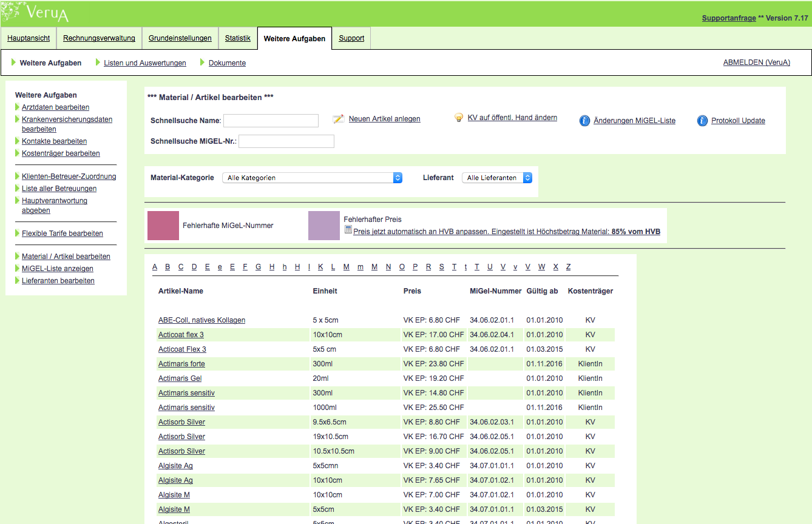Switch to the Rechnungsverwaltung tab
Screen dimensions: 812x524
99,38
